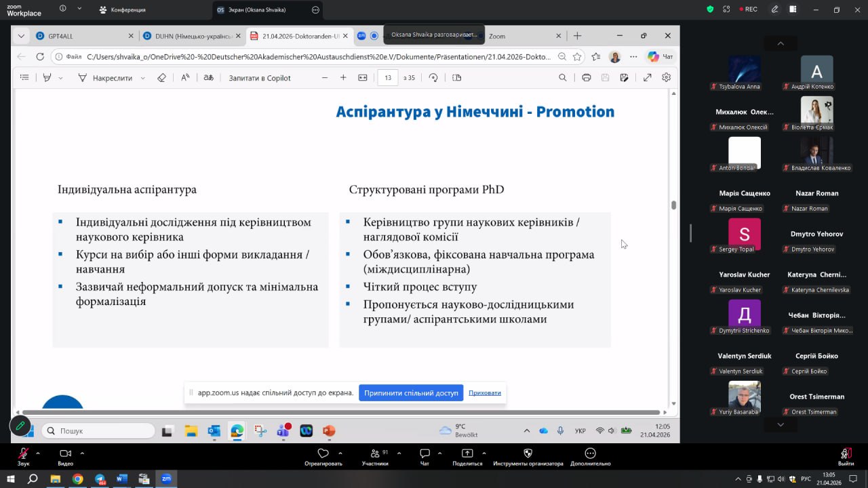The width and height of the screenshot is (868, 488).
Task: Click the Приховати link
Action: 484,393
